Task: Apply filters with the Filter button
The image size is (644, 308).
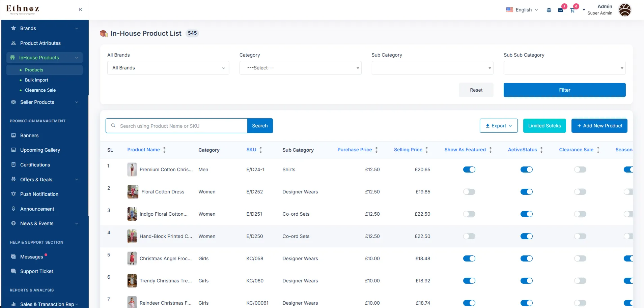Action: (x=565, y=90)
